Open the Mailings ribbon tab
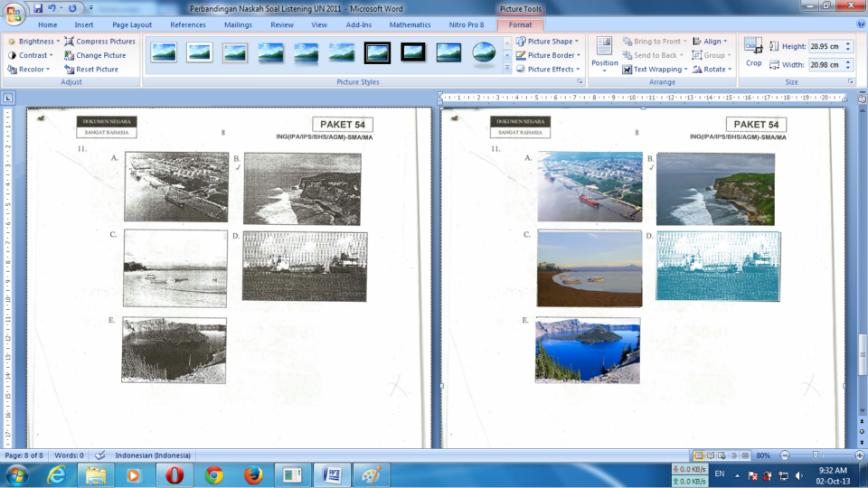Viewport: 868px width, 488px height. point(238,25)
